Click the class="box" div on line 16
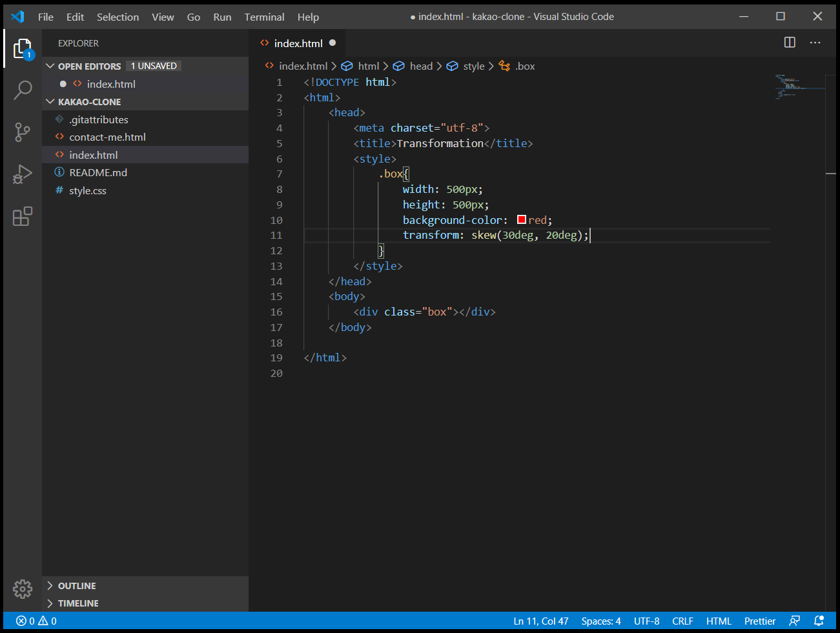 pos(424,312)
